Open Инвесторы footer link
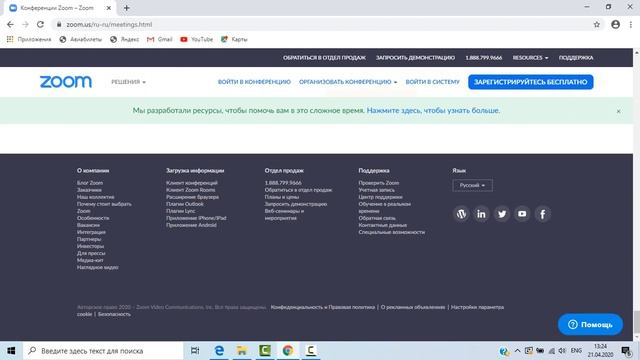Viewport: 640px width, 360px height. [x=91, y=247]
